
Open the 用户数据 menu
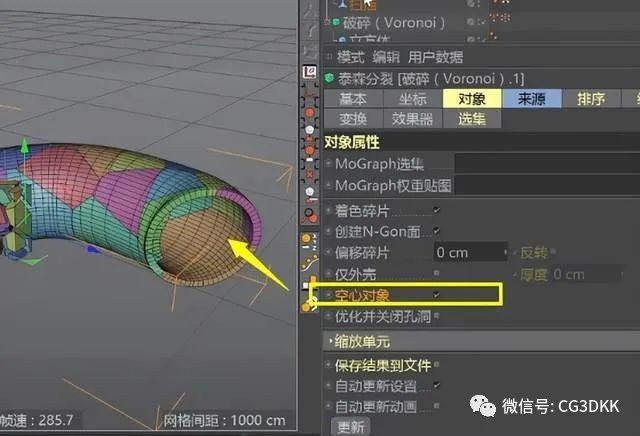pyautogui.click(x=436, y=57)
